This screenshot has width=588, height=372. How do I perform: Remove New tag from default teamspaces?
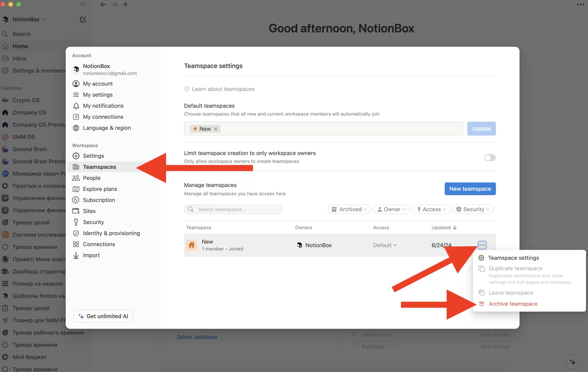coord(216,129)
